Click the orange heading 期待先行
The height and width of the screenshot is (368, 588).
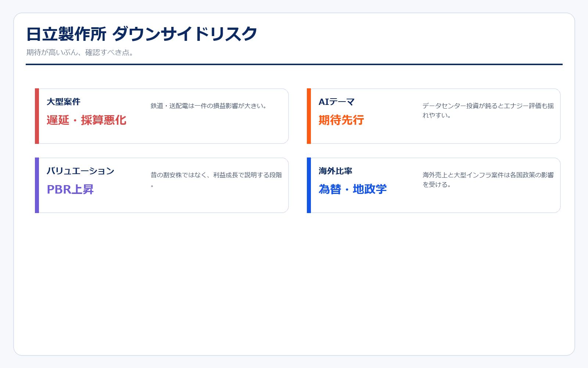[341, 120]
